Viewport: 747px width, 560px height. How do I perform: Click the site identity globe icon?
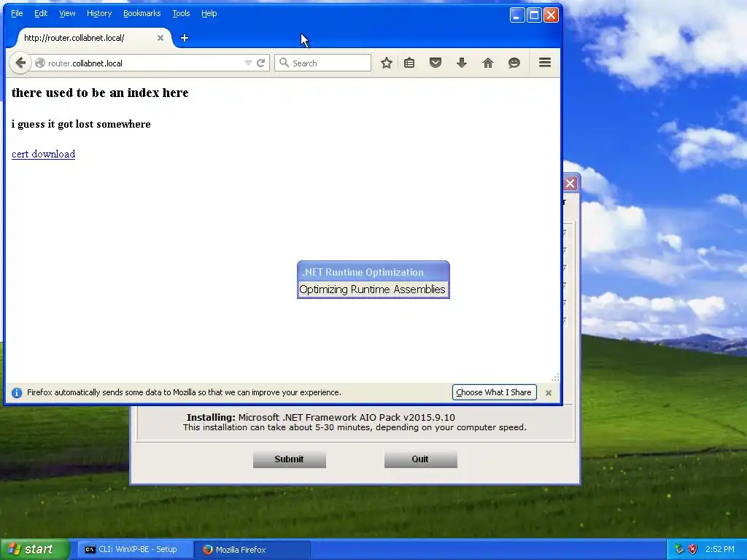(x=40, y=63)
